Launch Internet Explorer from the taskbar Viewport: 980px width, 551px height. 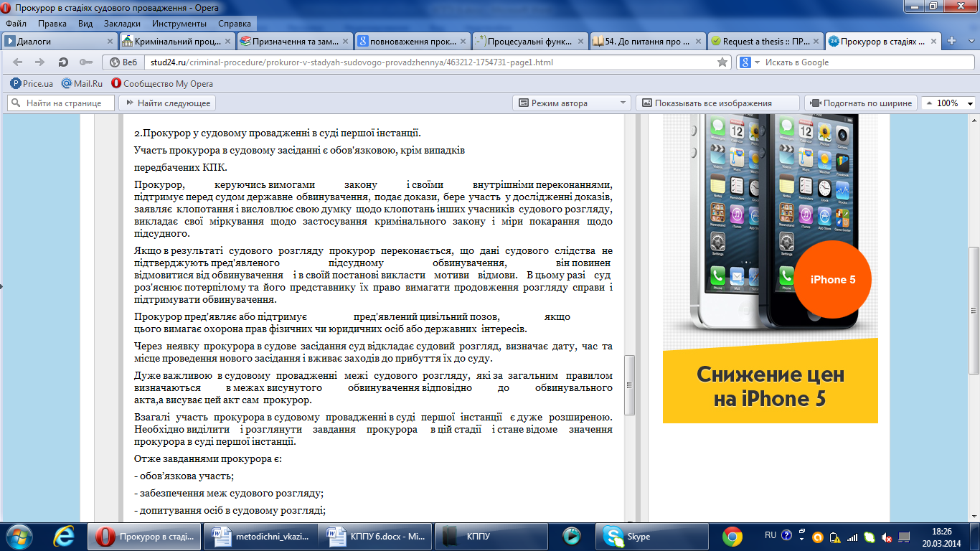(x=65, y=537)
